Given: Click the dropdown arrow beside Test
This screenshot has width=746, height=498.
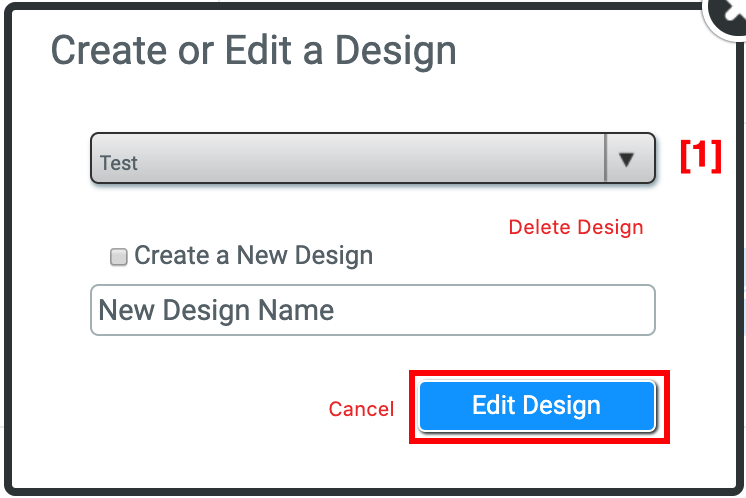Looking at the screenshot, I should (628, 160).
